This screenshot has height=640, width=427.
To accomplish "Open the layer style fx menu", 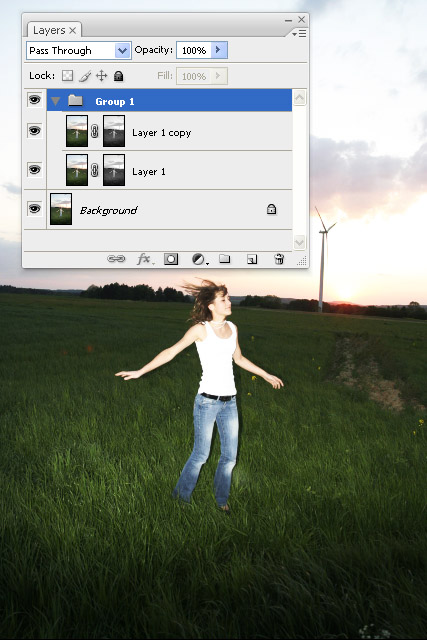I will pyautogui.click(x=145, y=259).
